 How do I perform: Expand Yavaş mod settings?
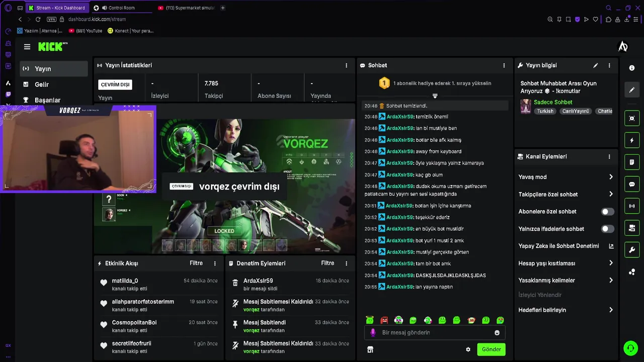coord(566,177)
